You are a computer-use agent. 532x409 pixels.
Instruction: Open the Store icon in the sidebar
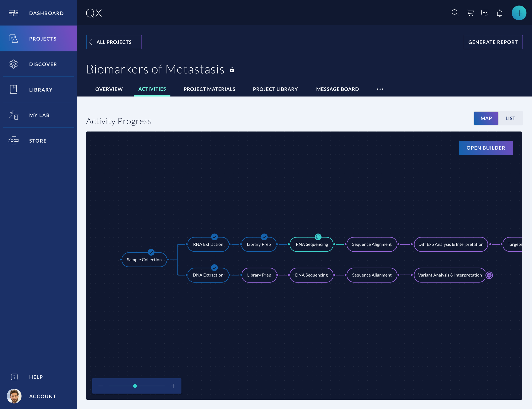[x=14, y=141]
